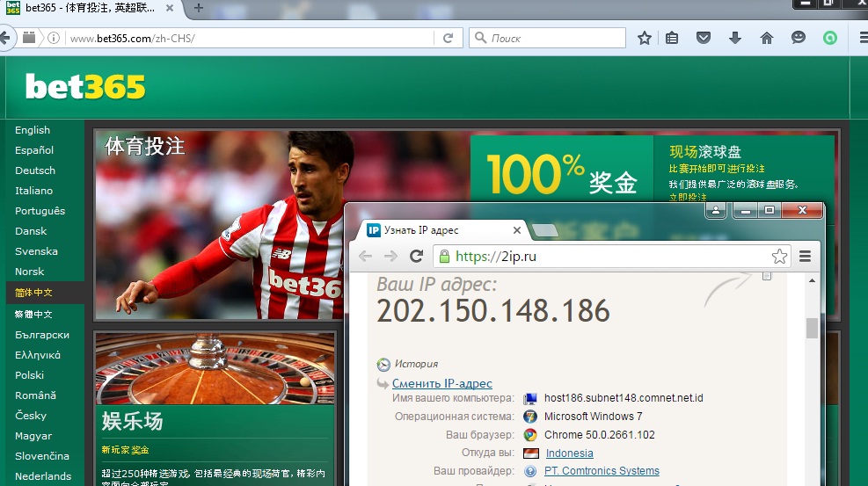868x486 pixels.
Task: Click the 新玩家奖金 link
Action: (125, 449)
